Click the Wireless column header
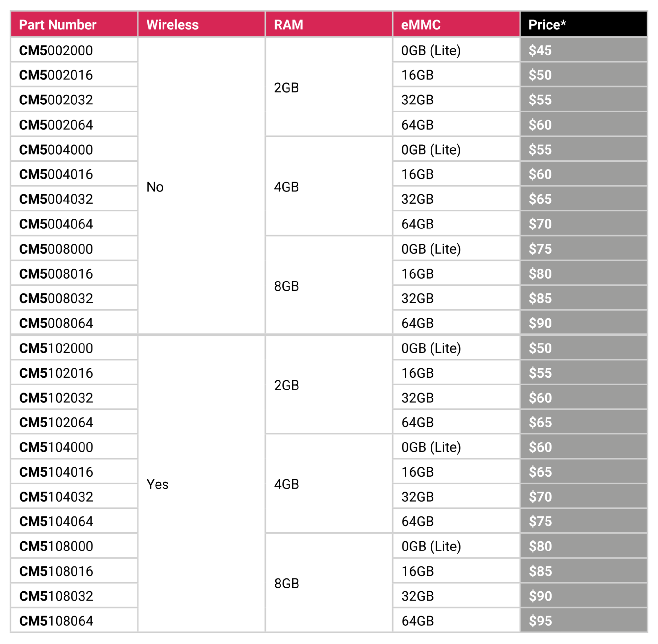The height and width of the screenshot is (644, 658). [x=173, y=25]
